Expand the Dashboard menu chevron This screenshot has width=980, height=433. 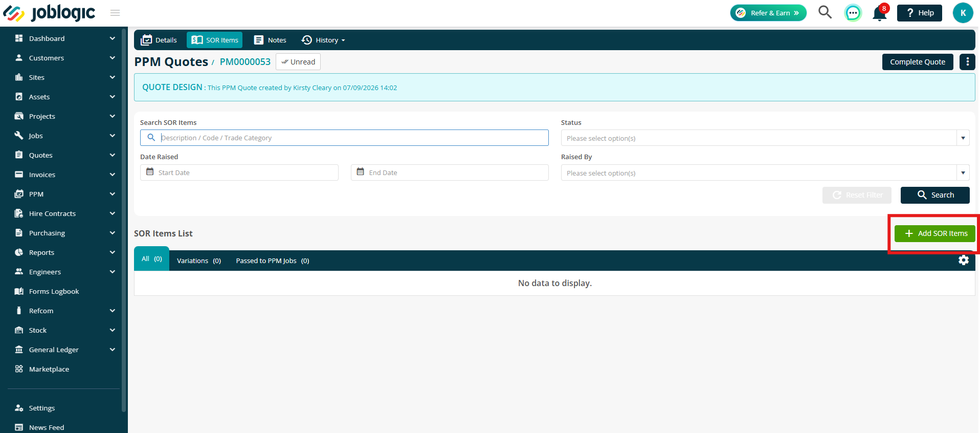click(x=113, y=38)
